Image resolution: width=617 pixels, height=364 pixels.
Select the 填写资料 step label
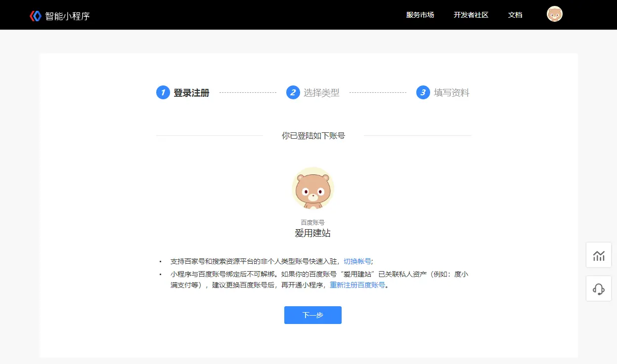pyautogui.click(x=453, y=92)
